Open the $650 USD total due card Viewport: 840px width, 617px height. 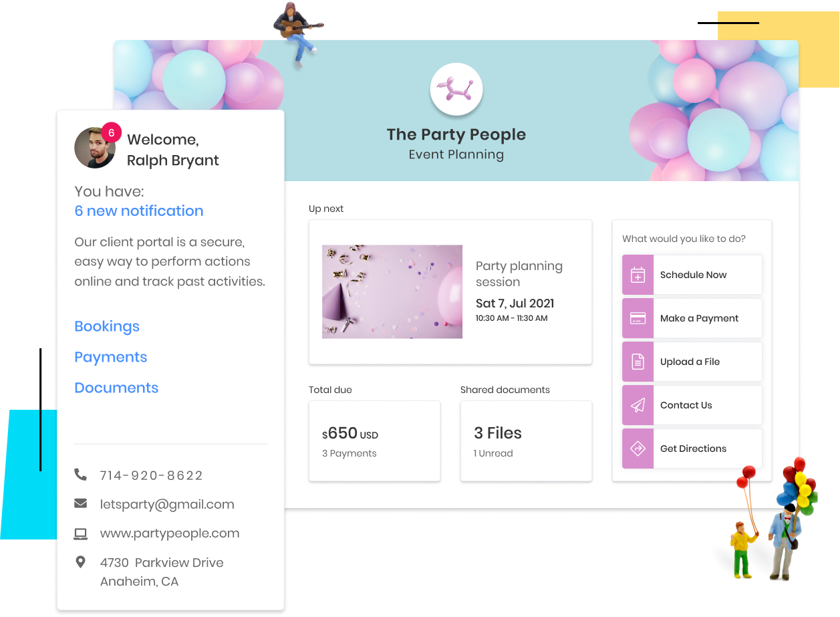point(374,441)
